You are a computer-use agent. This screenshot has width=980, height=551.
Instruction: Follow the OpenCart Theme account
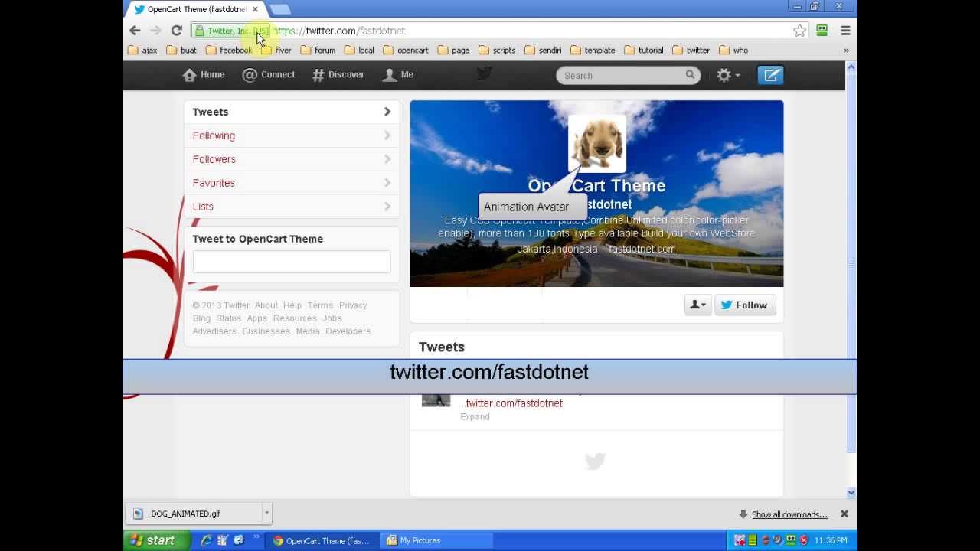745,305
